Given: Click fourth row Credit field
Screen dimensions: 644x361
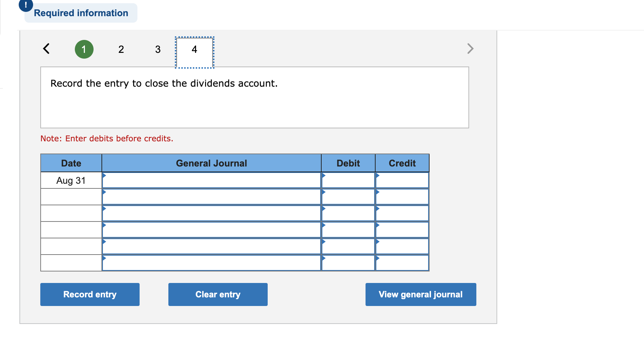Looking at the screenshot, I should 402,230.
